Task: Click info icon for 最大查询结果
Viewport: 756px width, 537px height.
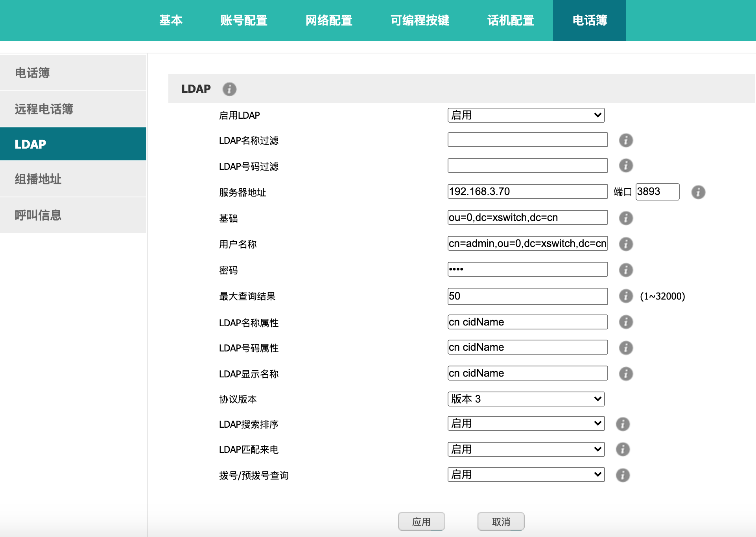Action: click(626, 296)
